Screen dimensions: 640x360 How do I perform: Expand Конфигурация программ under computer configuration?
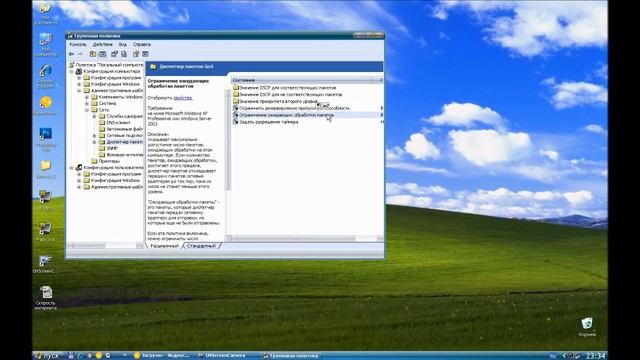tap(79, 78)
